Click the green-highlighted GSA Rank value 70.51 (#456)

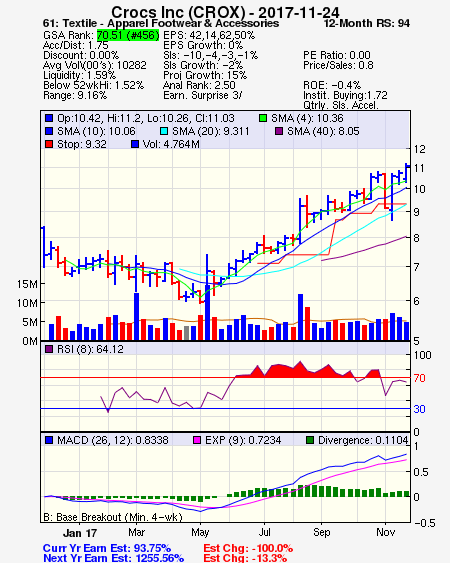coord(128,35)
